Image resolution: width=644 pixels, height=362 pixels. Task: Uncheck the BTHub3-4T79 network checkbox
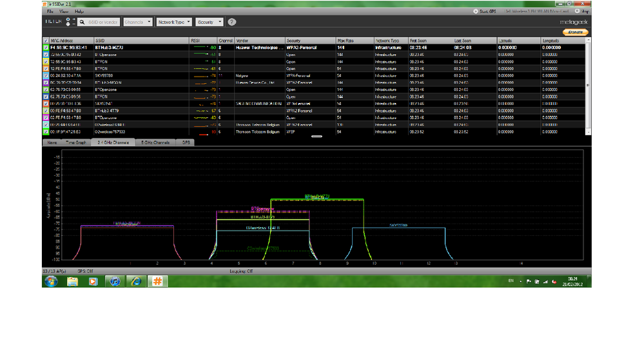pos(46,111)
